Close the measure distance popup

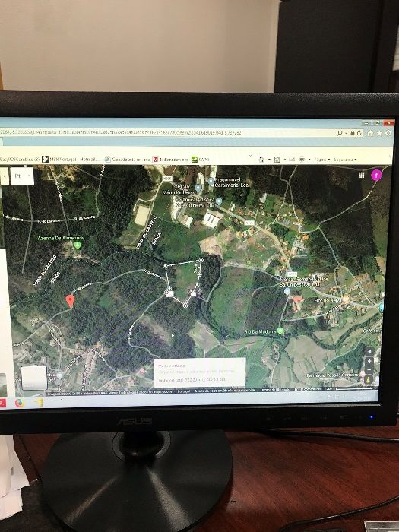pos(242,363)
